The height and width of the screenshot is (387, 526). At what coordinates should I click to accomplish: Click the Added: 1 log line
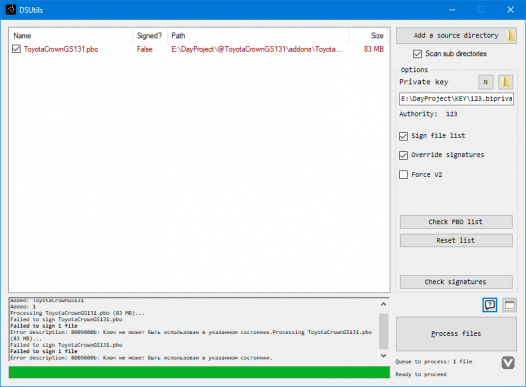coord(23,307)
